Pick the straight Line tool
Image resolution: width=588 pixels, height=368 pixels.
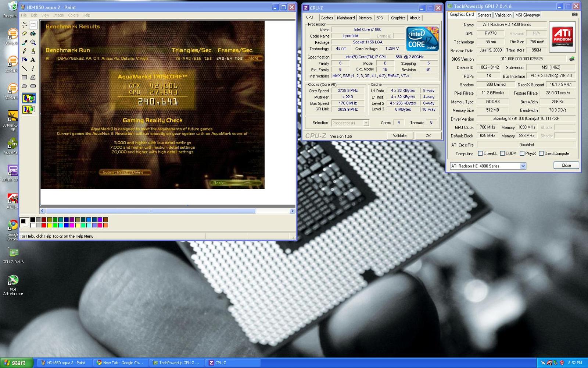[24, 68]
